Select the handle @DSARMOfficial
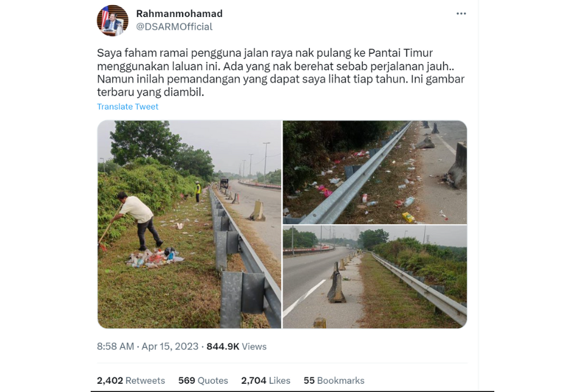Viewport: 585px width, 392px height. [x=174, y=26]
